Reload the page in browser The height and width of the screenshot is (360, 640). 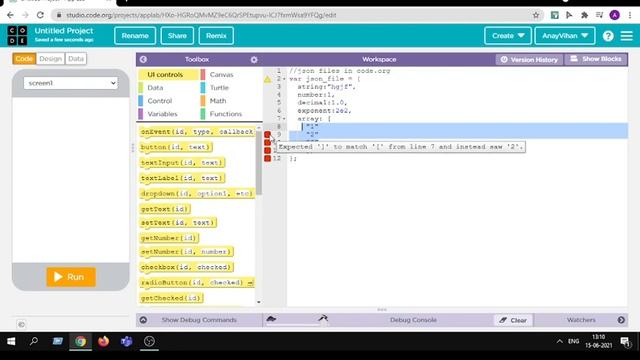pos(40,15)
